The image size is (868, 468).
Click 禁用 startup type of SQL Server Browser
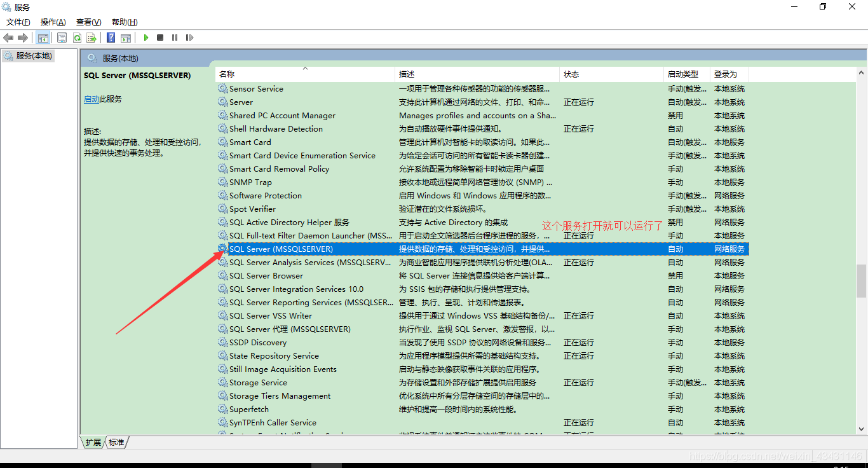675,275
